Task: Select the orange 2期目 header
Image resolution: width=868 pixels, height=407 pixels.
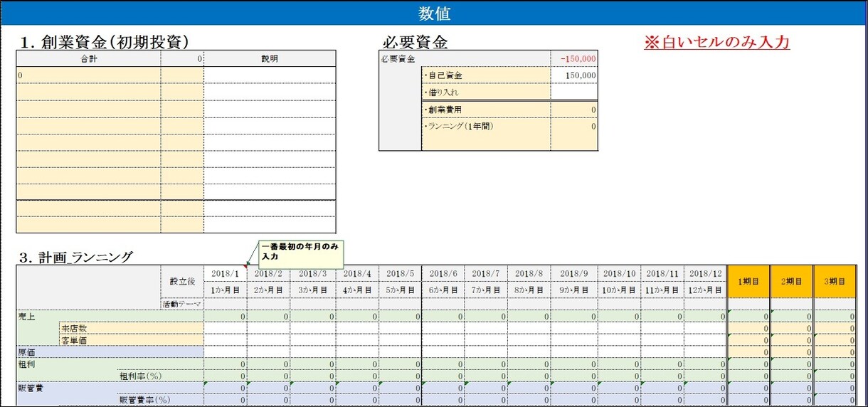Action: coord(792,282)
